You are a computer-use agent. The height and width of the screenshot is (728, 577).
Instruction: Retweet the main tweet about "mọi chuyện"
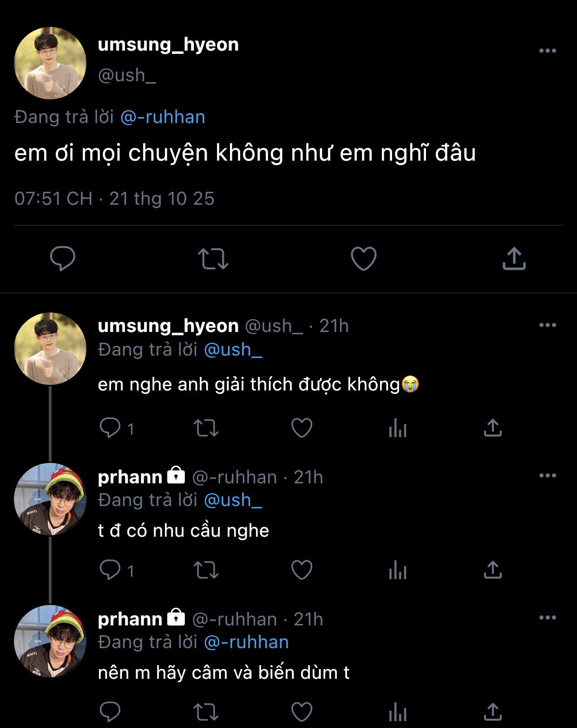(x=213, y=259)
